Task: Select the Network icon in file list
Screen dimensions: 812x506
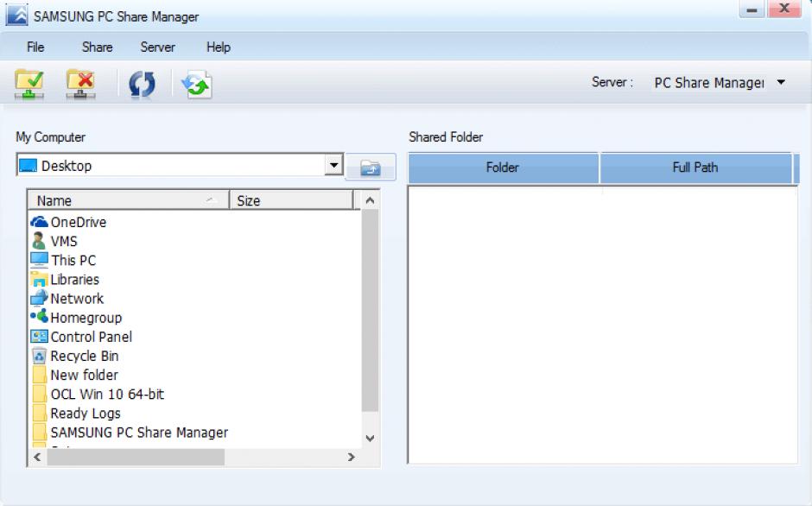Action: 39,298
